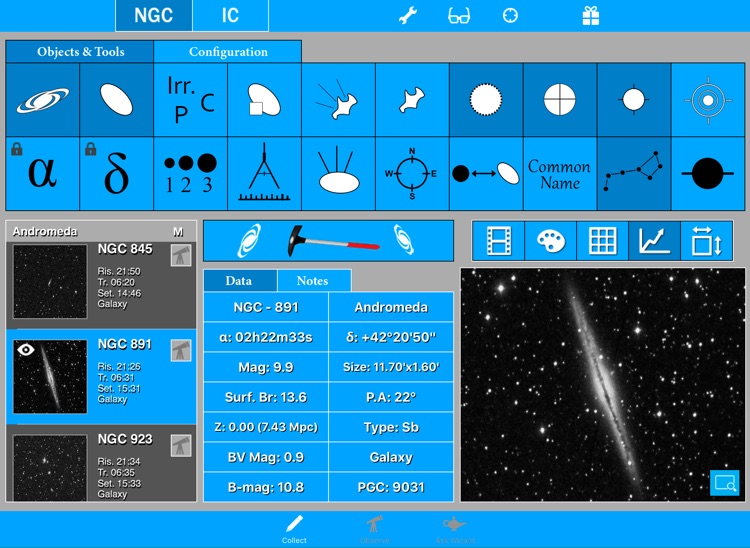The height and width of the screenshot is (548, 750).
Task: Toggle the constellation lines filter
Action: 634,174
